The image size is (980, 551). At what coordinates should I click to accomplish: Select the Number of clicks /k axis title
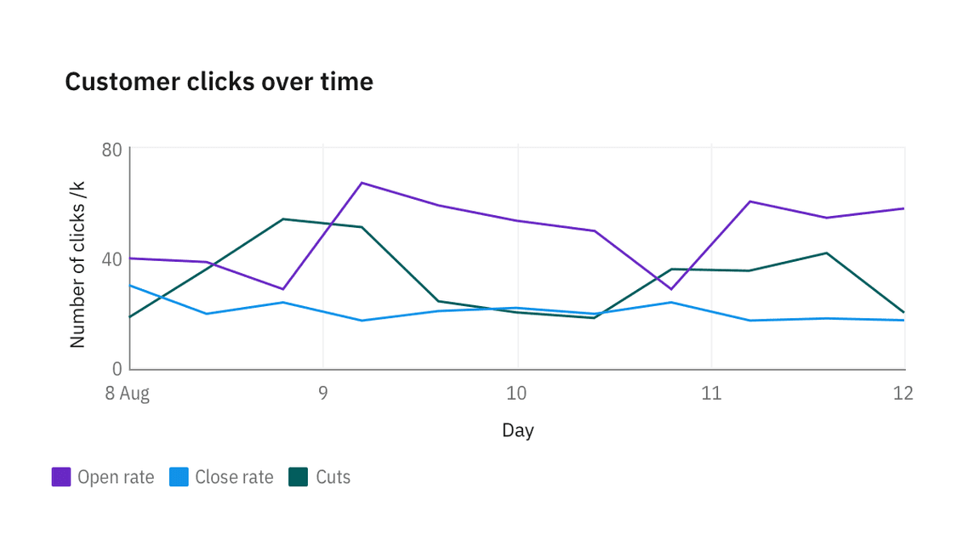77,264
